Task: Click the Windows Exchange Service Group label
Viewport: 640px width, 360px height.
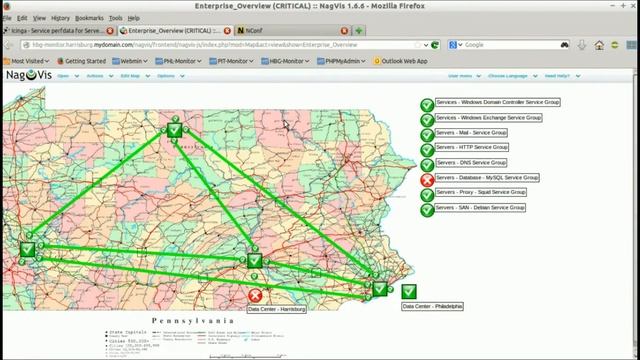Action: (x=489, y=118)
